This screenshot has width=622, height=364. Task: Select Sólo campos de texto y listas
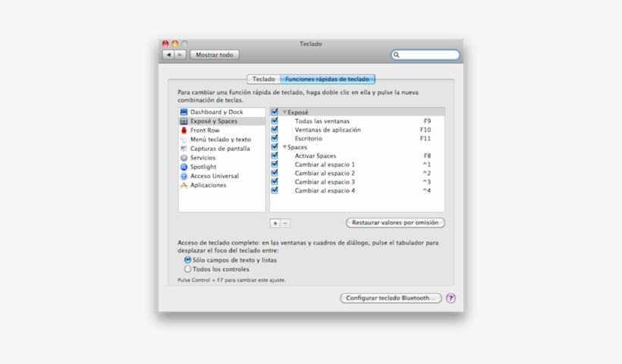[187, 260]
